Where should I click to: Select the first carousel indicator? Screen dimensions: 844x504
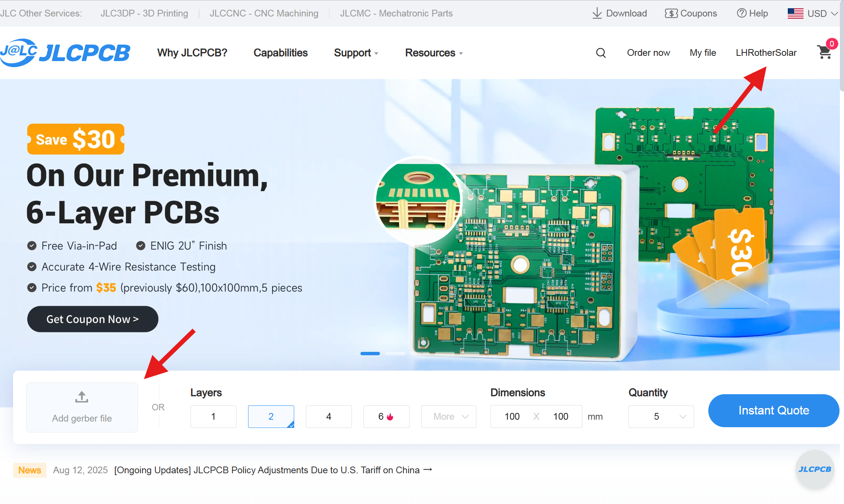pyautogui.click(x=370, y=353)
